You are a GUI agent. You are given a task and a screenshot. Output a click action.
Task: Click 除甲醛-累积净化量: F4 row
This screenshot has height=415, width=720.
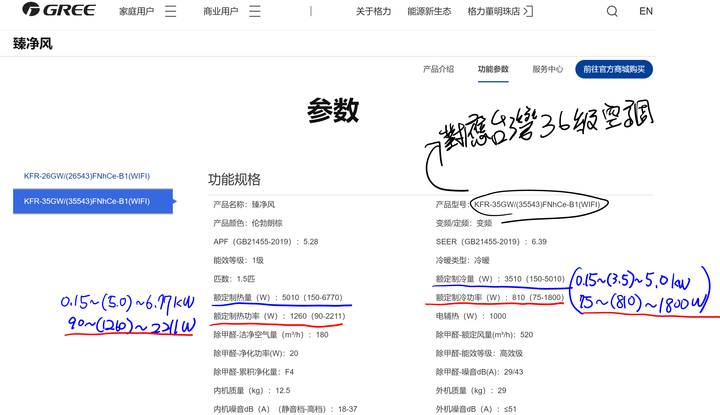click(x=253, y=372)
